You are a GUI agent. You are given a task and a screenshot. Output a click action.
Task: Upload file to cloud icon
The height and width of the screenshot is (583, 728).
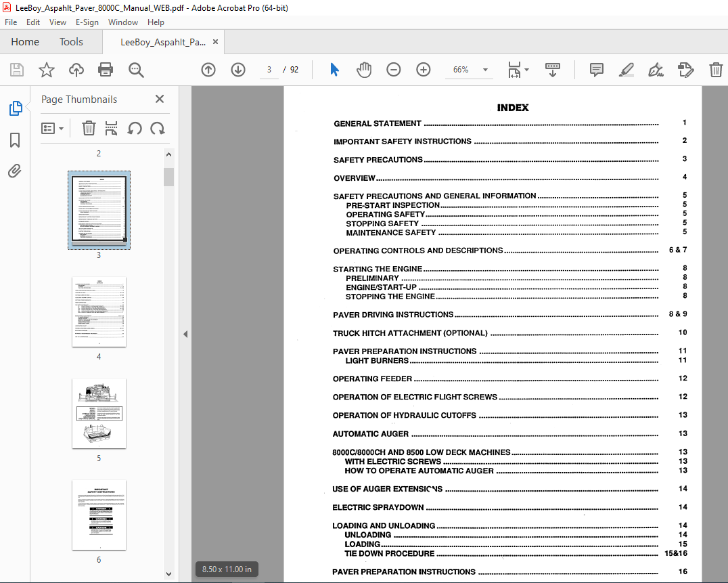point(76,70)
